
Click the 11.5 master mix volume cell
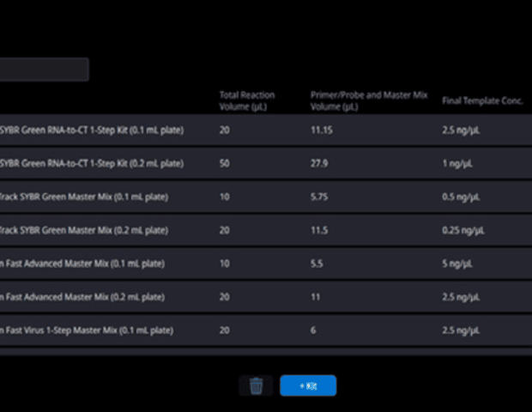319,230
